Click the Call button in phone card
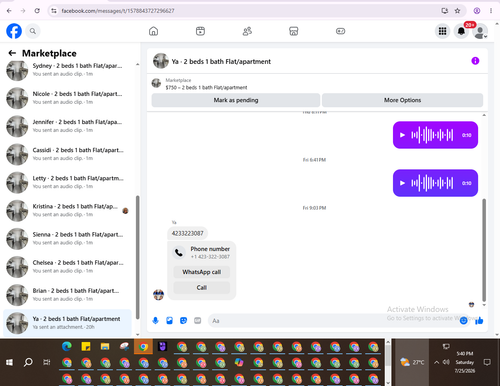Viewport: 500px width, 386px height. [202, 287]
